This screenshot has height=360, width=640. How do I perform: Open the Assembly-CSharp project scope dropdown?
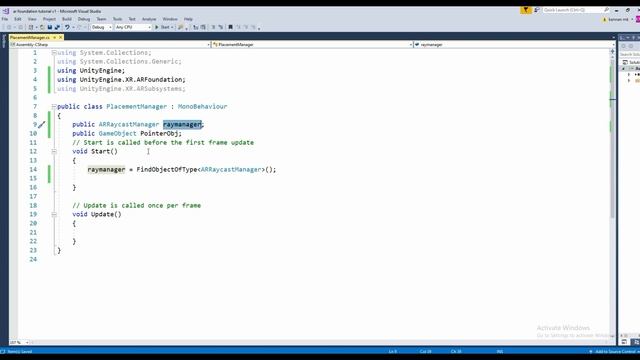coord(110,44)
